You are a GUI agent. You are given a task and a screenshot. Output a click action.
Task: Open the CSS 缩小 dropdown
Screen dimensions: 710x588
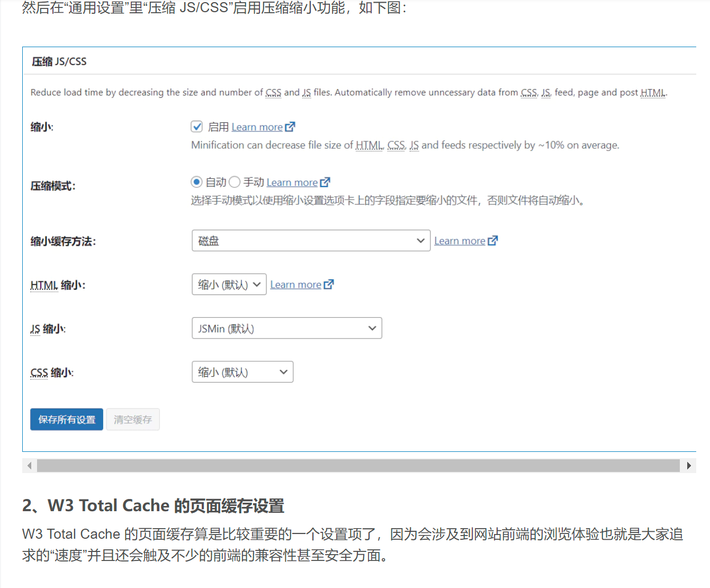click(x=242, y=372)
